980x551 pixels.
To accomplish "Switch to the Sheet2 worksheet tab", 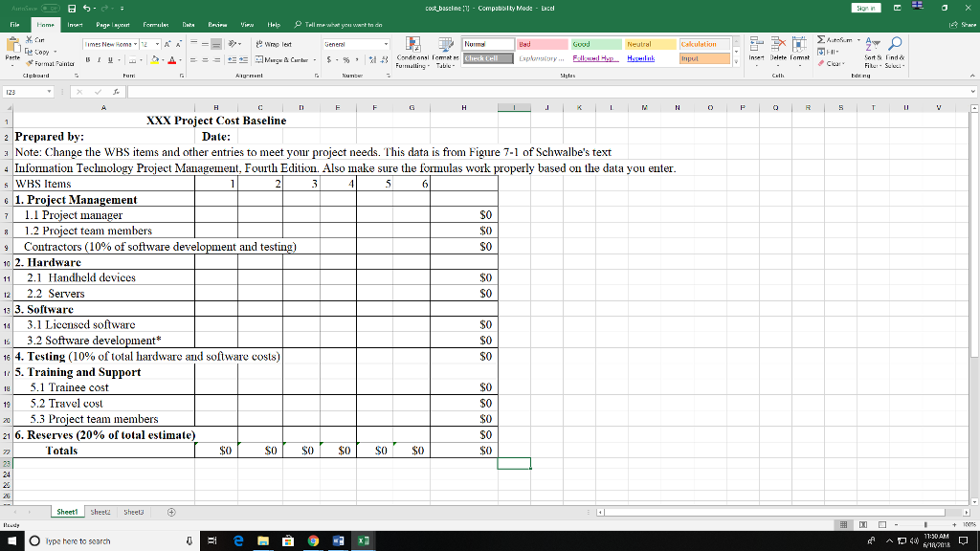I will pos(100,512).
